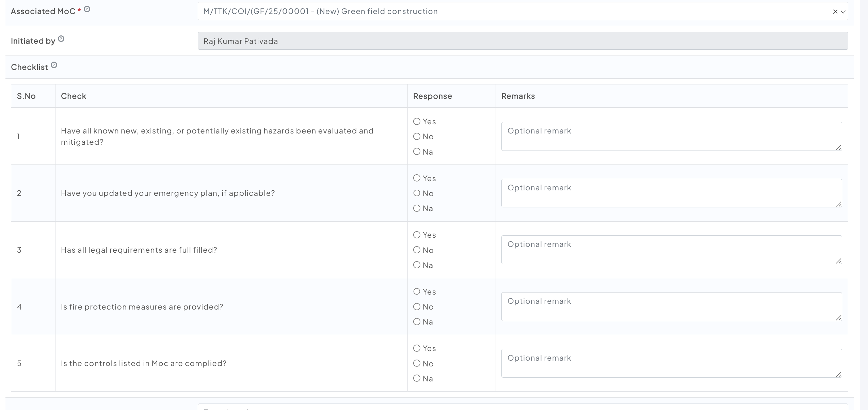Screen dimensions: 868x410
Task: Click remark field for check number 1
Action: click(671, 136)
